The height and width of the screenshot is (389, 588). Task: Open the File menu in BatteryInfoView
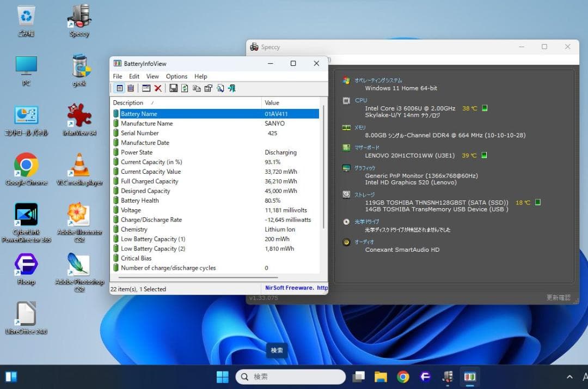[118, 76]
